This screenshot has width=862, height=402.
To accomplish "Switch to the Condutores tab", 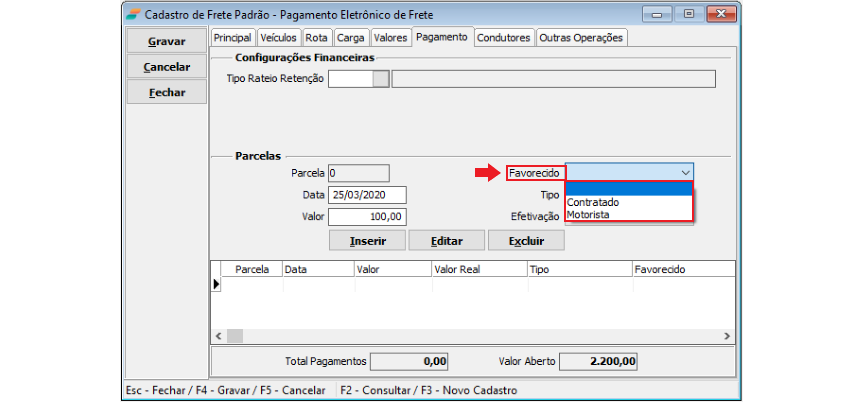I will click(503, 37).
